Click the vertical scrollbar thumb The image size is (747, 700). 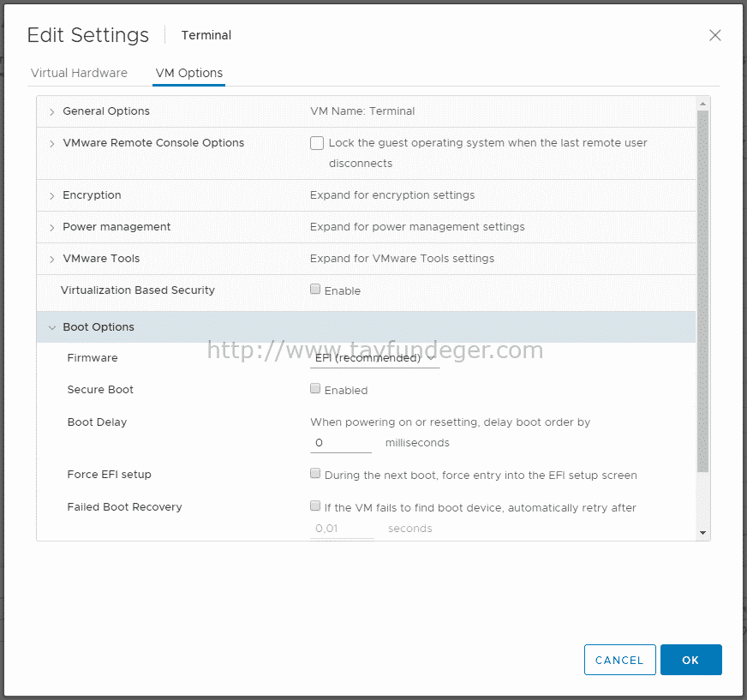pos(702,291)
